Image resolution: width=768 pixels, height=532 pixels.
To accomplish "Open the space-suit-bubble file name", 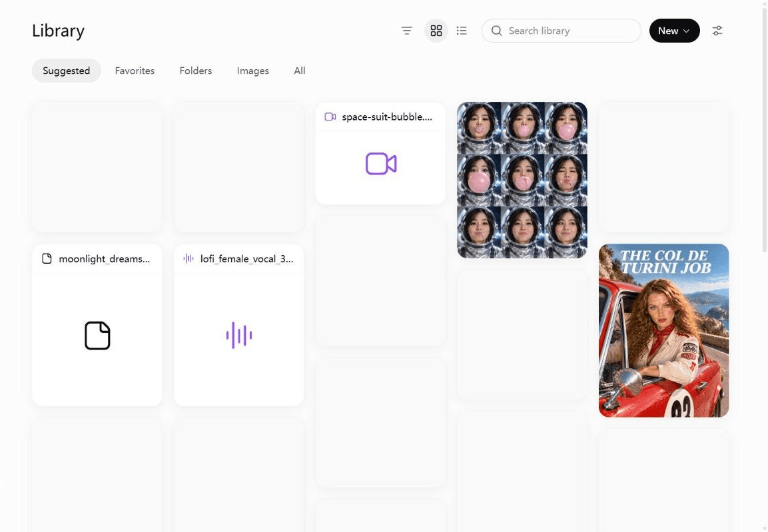I will pos(387,117).
